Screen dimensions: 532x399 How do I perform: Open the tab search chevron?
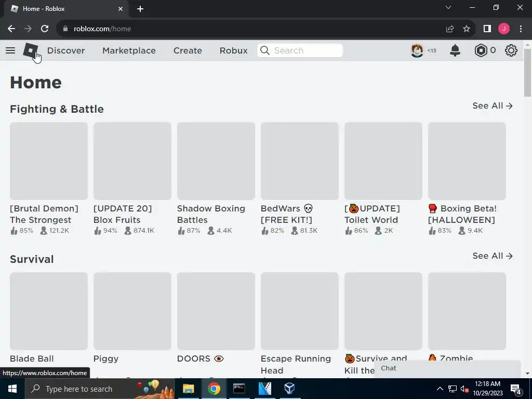[x=448, y=7]
